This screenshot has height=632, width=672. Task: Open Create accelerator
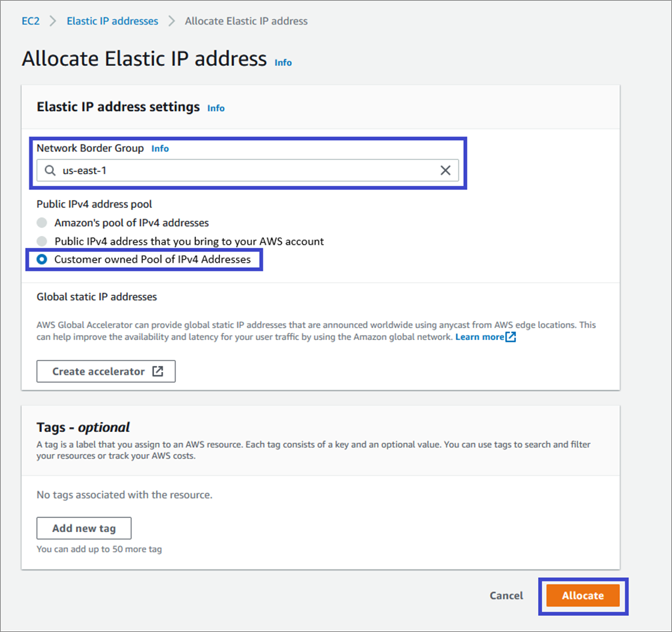coord(106,371)
